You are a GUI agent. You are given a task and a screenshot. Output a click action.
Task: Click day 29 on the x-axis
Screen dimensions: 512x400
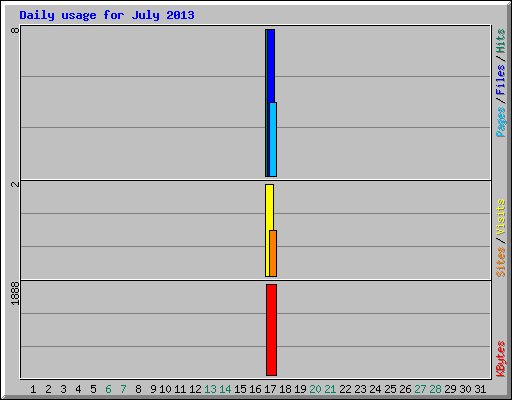click(450, 389)
